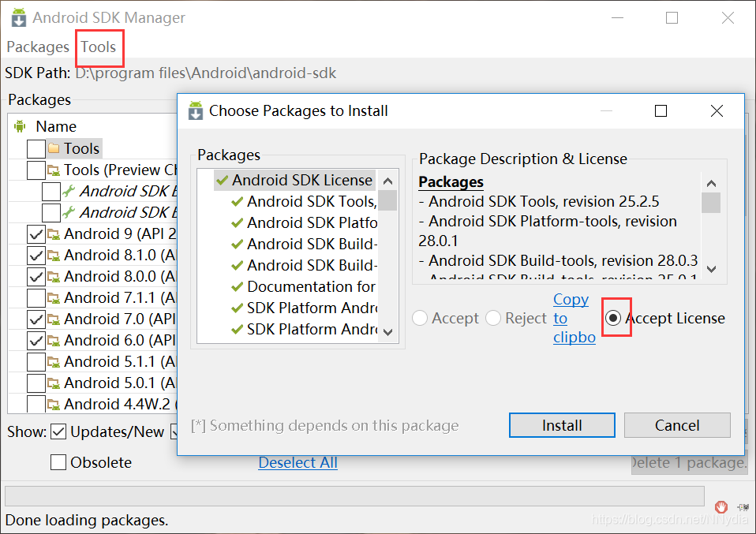
Task: Click the Deselect All link
Action: point(298,462)
